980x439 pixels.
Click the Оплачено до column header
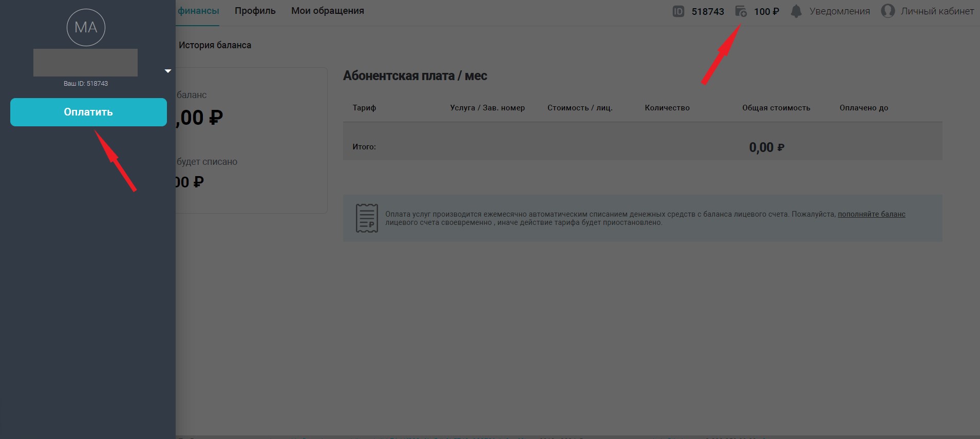coord(864,108)
